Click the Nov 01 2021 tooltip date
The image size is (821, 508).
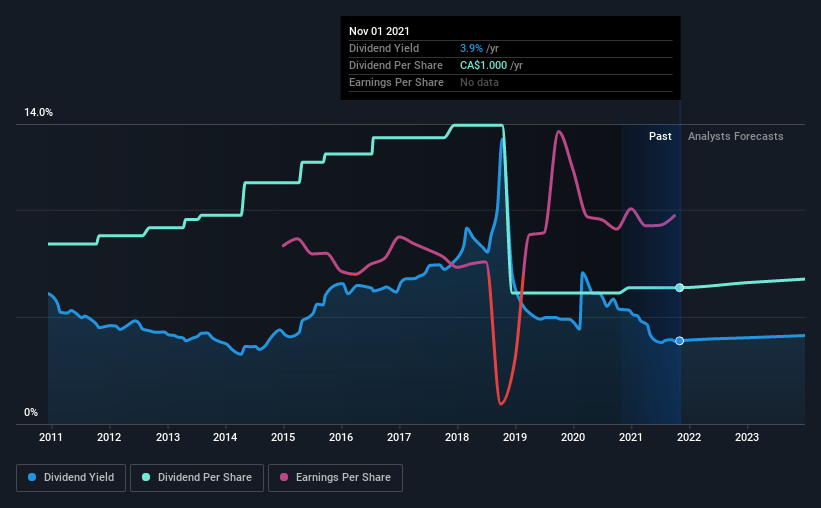coord(379,31)
